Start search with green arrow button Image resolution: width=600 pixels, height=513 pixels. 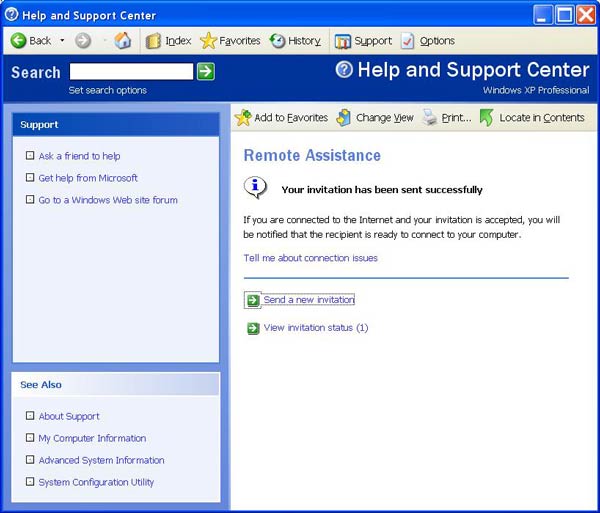point(206,72)
